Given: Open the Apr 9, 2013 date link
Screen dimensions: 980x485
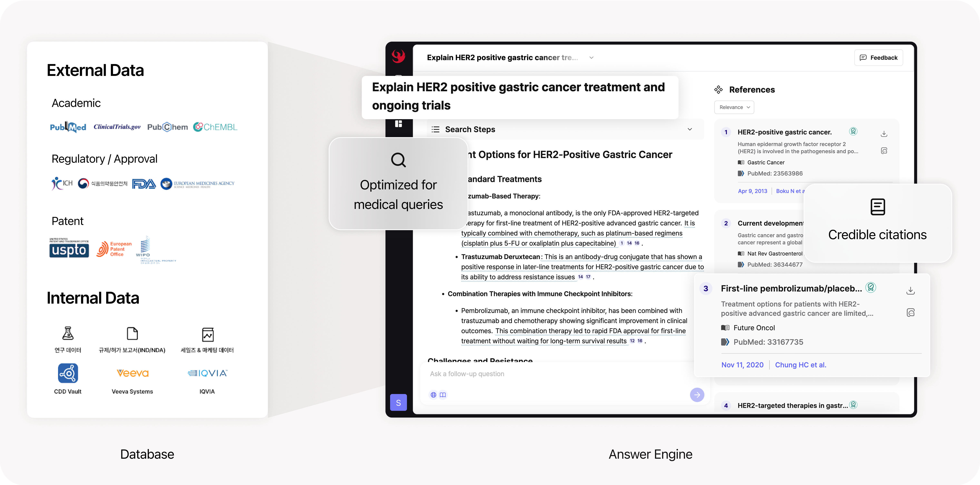Looking at the screenshot, I should click(x=753, y=191).
